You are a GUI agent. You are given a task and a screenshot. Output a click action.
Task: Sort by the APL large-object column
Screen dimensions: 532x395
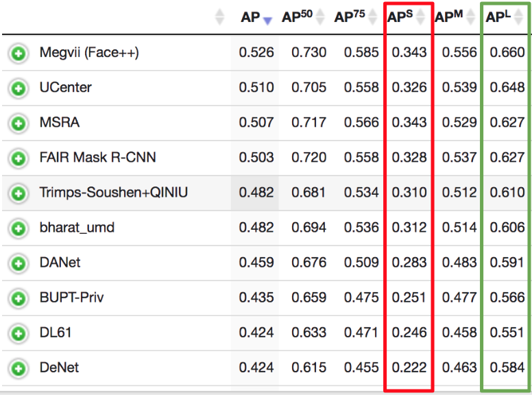pyautogui.click(x=505, y=18)
